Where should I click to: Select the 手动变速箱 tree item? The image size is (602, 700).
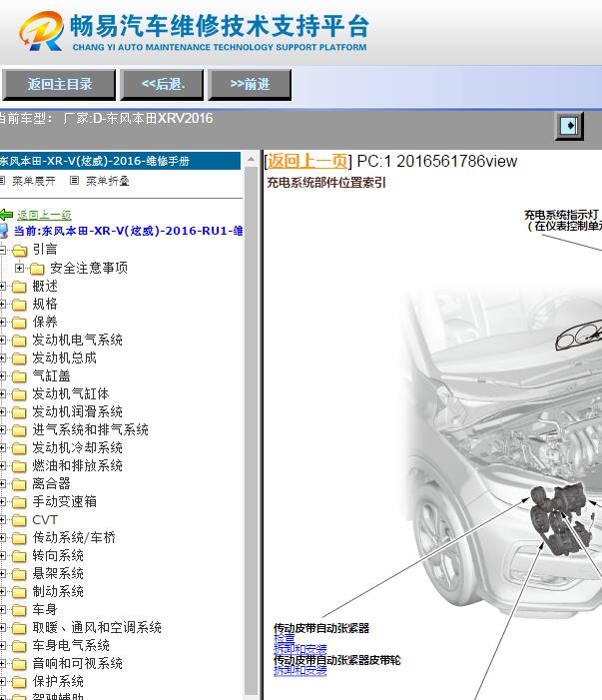[x=64, y=501]
